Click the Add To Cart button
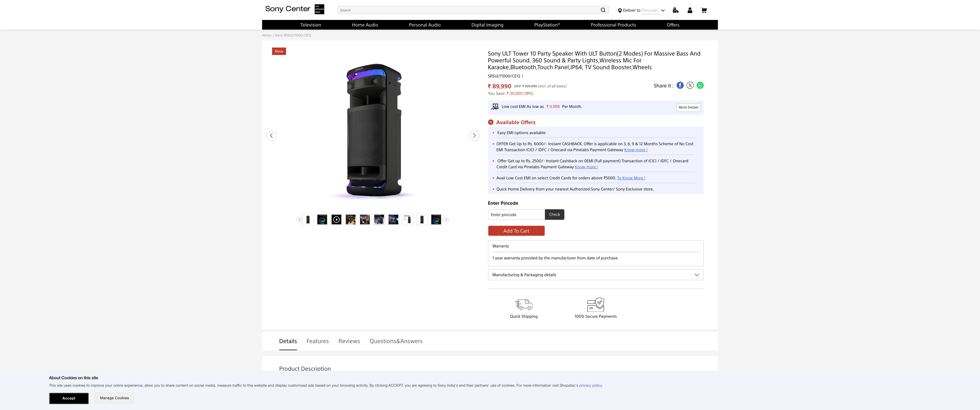Screen dimensions: 980x410 [x=516, y=231]
